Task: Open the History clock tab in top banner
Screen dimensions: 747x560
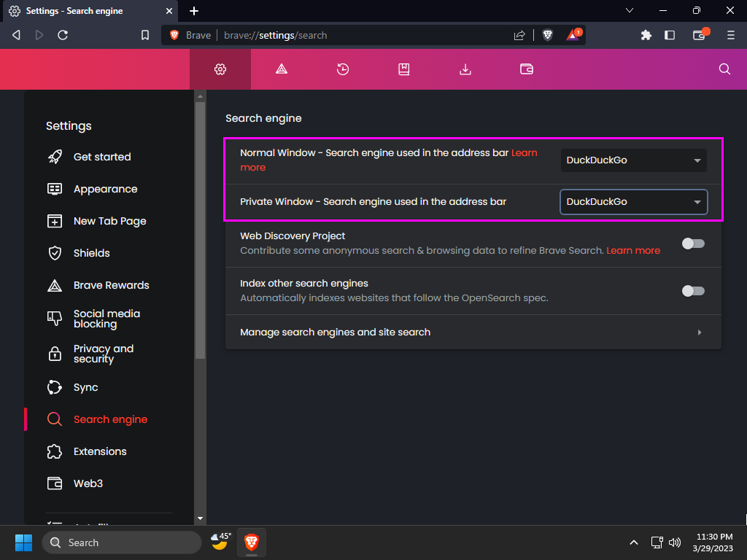Action: coord(343,69)
